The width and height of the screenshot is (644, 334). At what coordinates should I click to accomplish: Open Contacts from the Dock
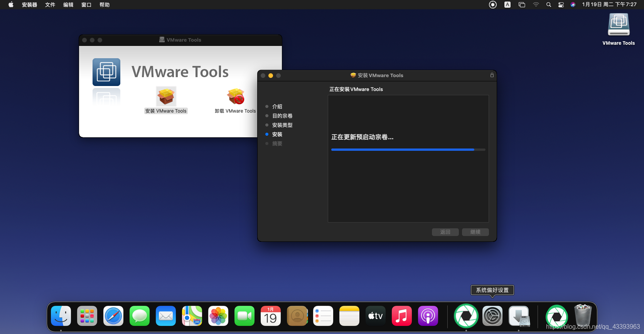(x=297, y=316)
